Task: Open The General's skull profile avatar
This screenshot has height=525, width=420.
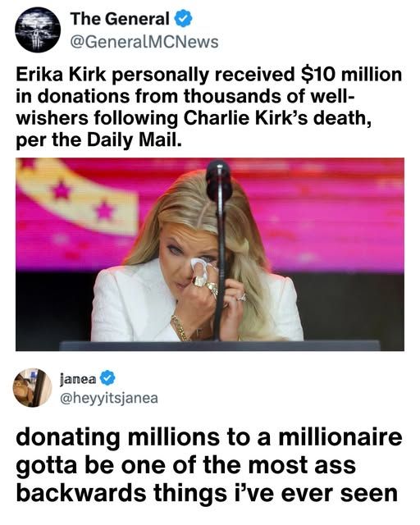Action: [38, 30]
